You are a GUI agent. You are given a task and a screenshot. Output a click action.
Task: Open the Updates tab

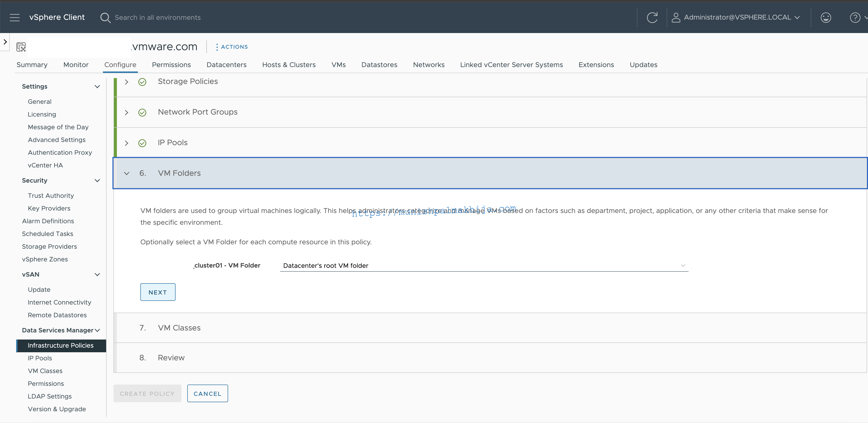[643, 65]
